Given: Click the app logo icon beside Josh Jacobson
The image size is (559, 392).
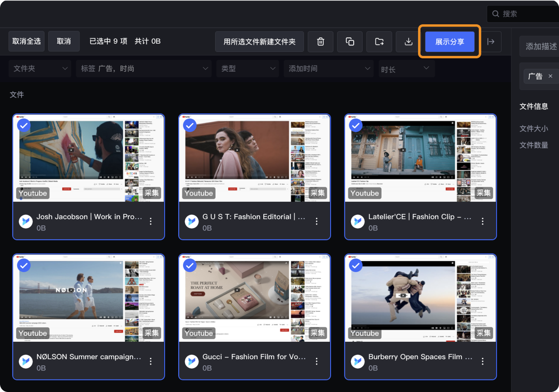Looking at the screenshot, I should pyautogui.click(x=26, y=222).
